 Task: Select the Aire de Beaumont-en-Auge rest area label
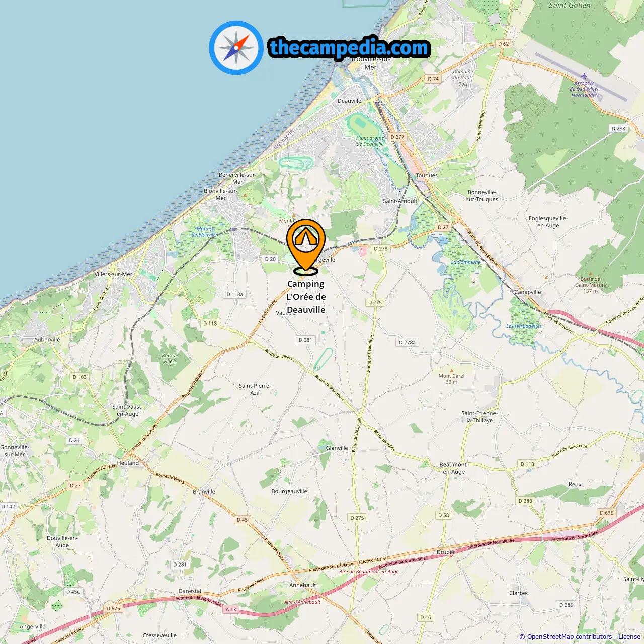coord(369,572)
